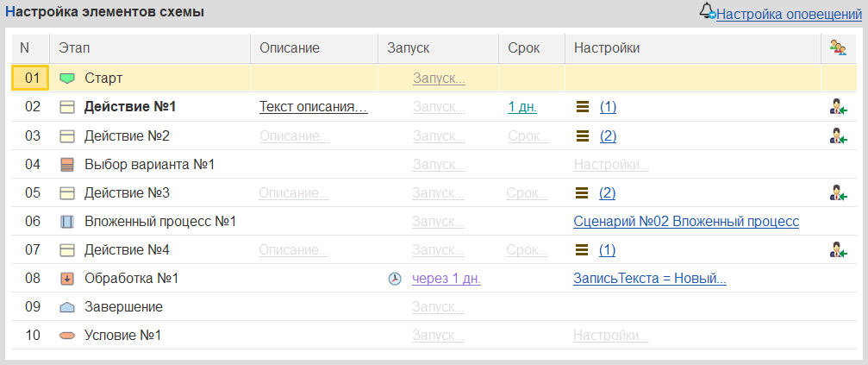Select row number 01 cell
Screen dimensions: 868x365
click(31, 79)
